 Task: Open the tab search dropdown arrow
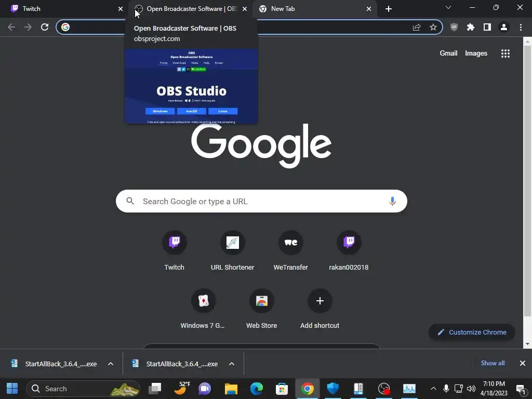tap(448, 7)
